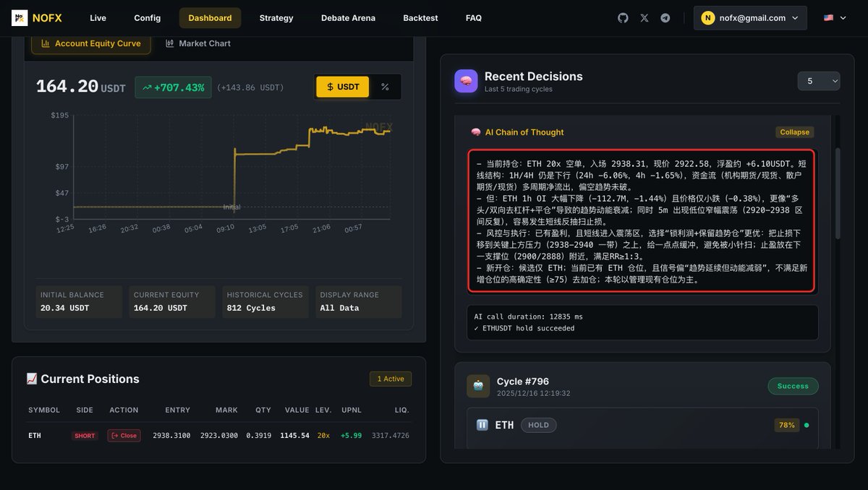Click the 1 Active badge
Screen dimensions: 868x490
(391, 379)
